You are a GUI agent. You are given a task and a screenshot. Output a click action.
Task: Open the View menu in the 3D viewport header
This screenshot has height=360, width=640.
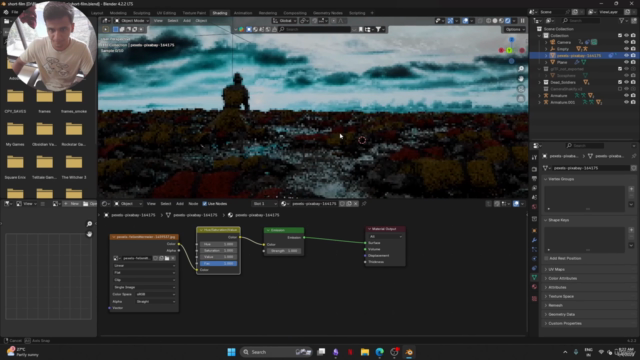158,20
